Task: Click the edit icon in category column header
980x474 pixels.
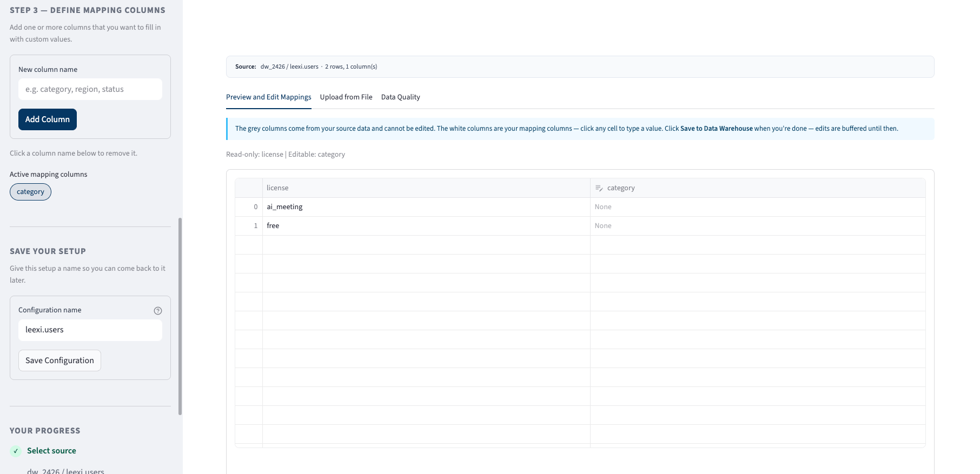Action: tap(599, 188)
